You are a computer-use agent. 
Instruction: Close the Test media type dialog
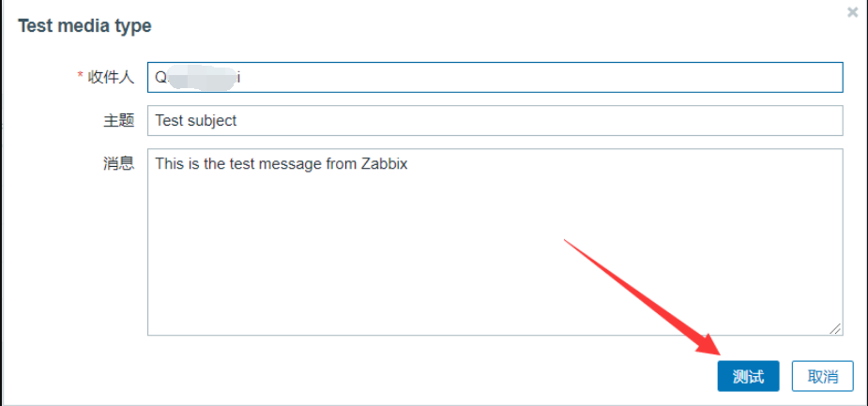(x=852, y=13)
